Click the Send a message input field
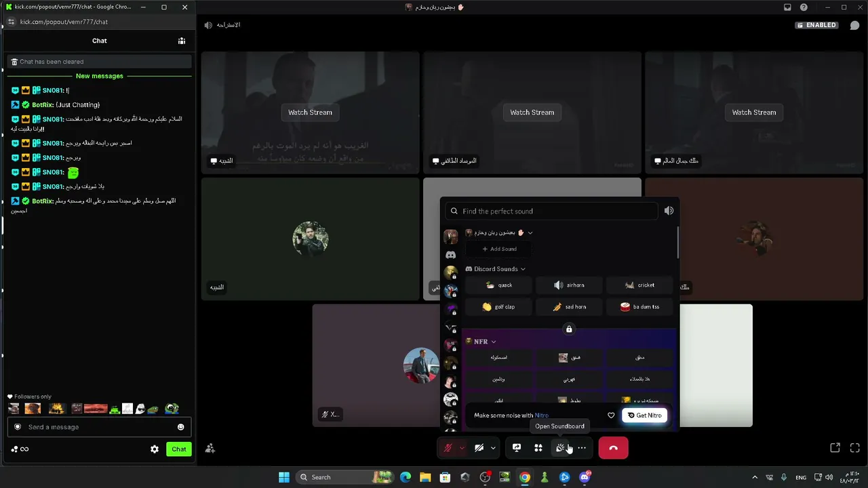Viewport: 868px width, 488px height. coord(100,427)
